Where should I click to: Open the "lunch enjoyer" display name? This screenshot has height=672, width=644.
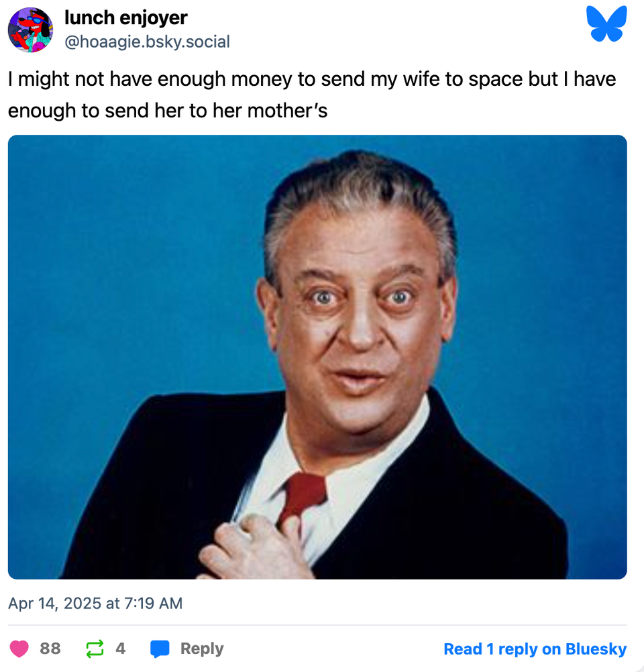(126, 18)
